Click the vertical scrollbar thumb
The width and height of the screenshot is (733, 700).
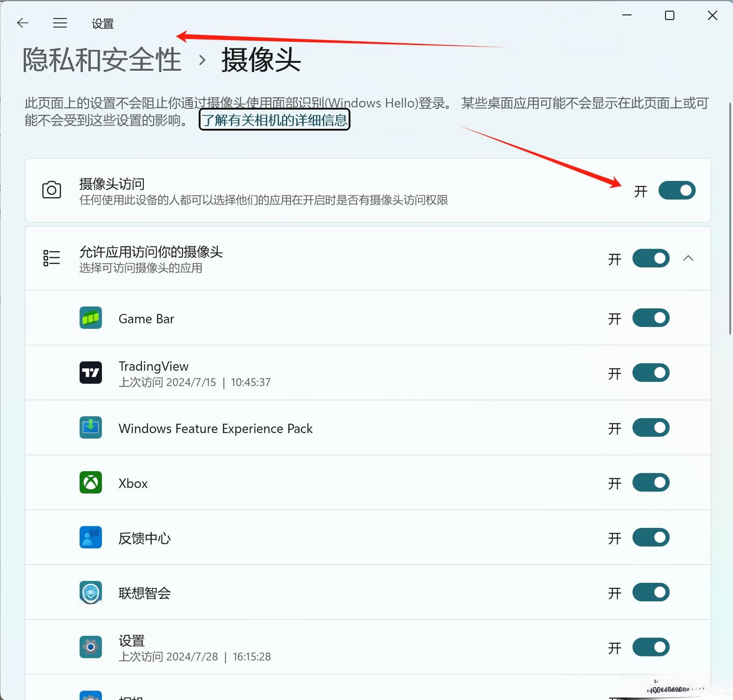730,218
